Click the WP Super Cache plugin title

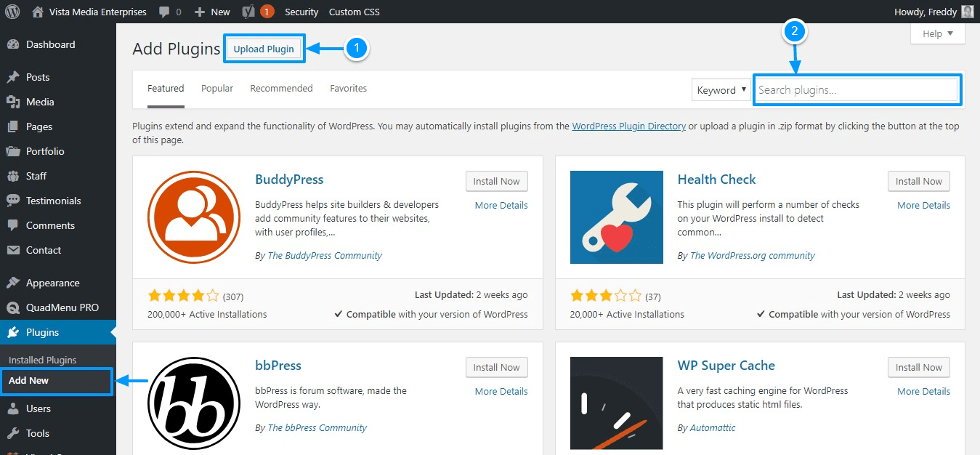click(x=726, y=366)
